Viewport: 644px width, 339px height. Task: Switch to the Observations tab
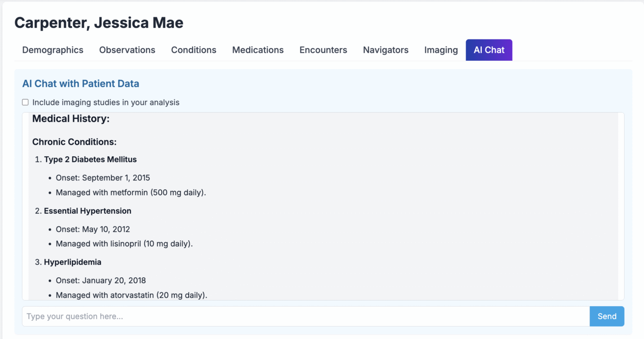pyautogui.click(x=127, y=50)
